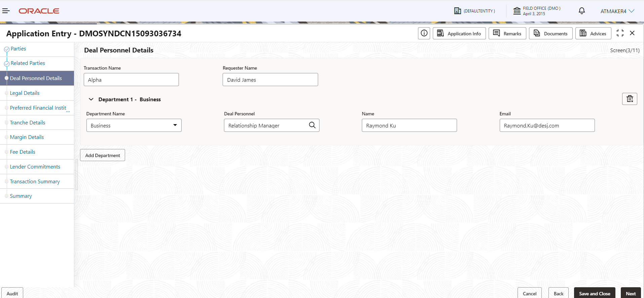644x298 pixels.
Task: Click Deal Personnel search magnifier icon
Action: 312,125
